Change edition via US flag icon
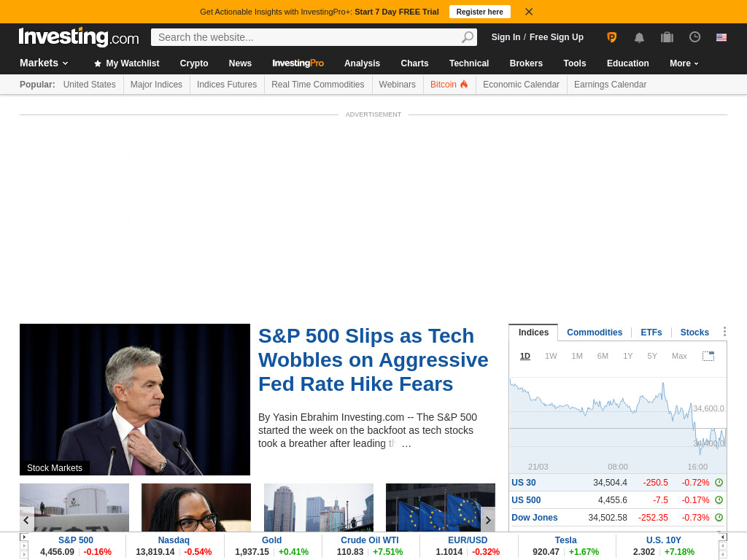 point(721,37)
